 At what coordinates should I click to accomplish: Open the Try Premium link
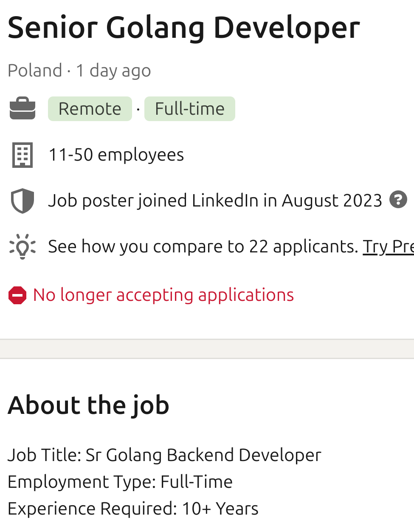point(388,246)
